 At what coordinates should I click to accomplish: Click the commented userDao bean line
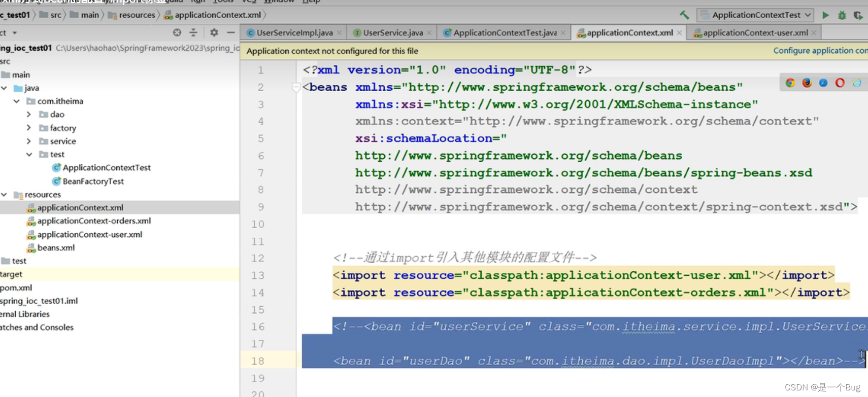599,361
